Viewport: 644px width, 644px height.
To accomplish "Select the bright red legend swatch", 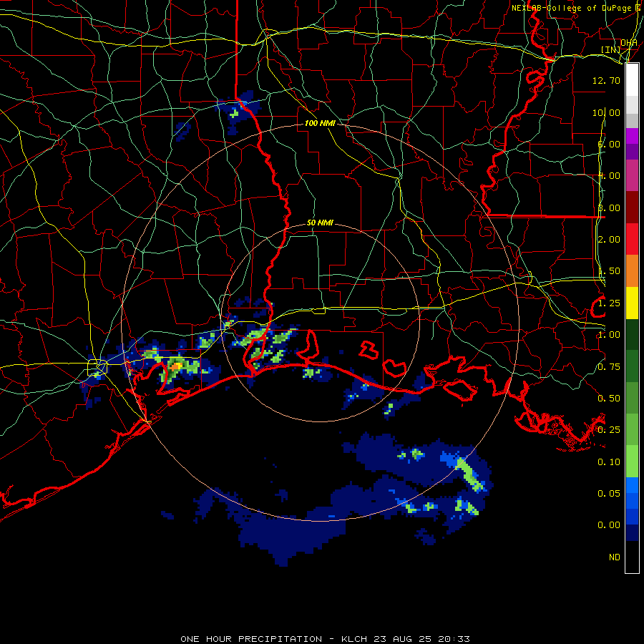I will 632,239.
